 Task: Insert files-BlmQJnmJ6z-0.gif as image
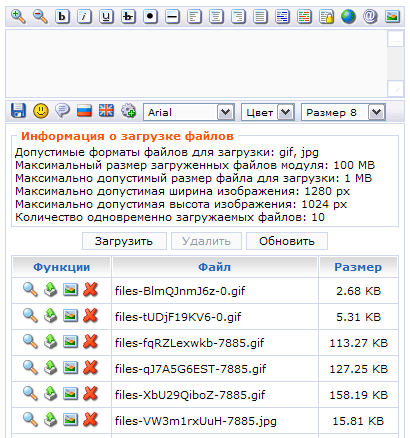coord(70,290)
